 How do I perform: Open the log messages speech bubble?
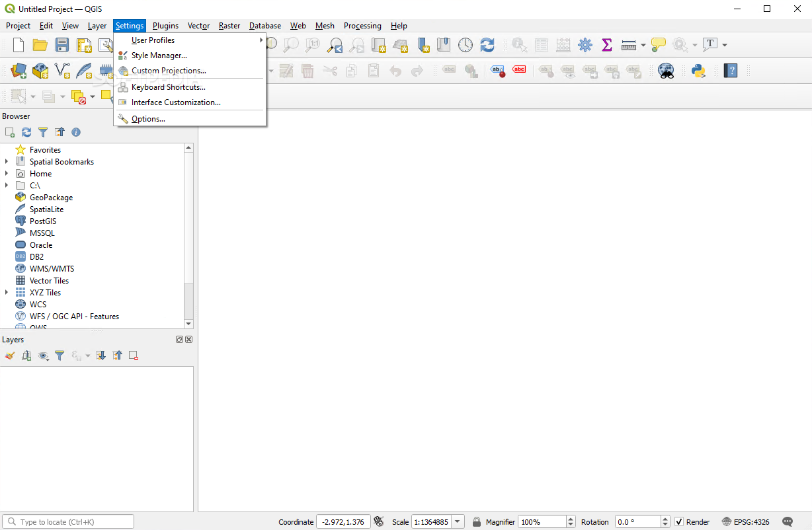pos(788,522)
